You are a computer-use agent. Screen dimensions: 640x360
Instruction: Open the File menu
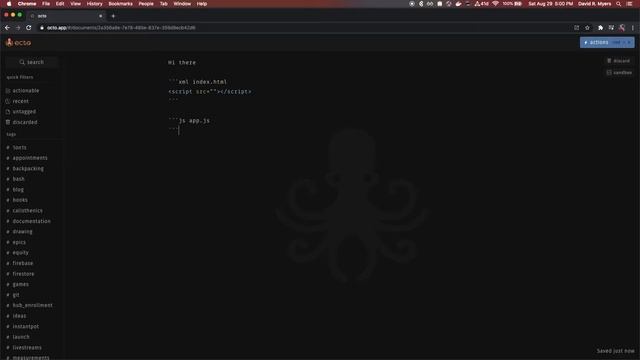pos(46,4)
